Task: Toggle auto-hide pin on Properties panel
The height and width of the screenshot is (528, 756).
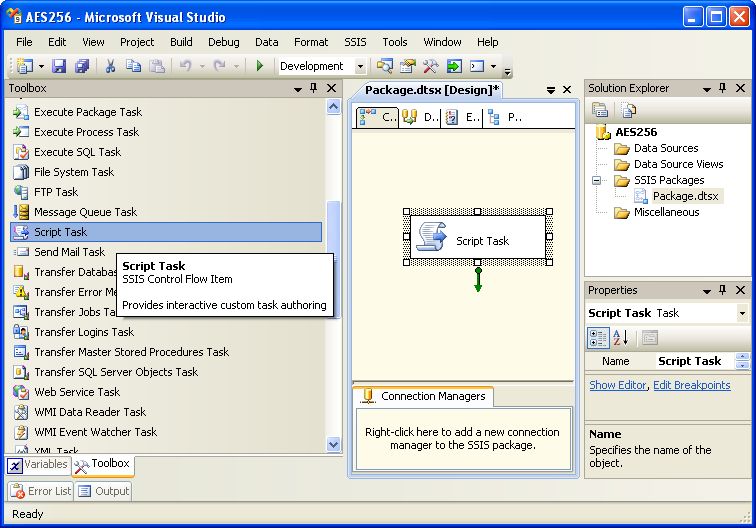Action: (724, 291)
